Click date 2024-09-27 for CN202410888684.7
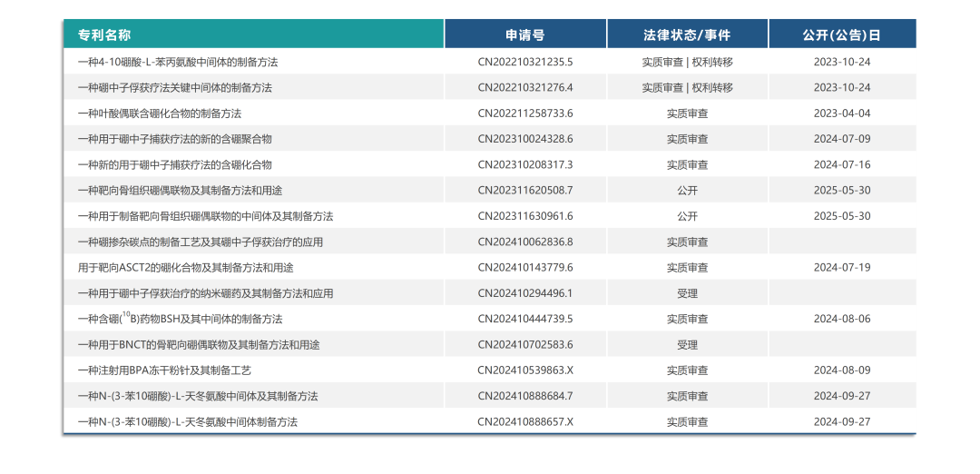 [x=842, y=396]
